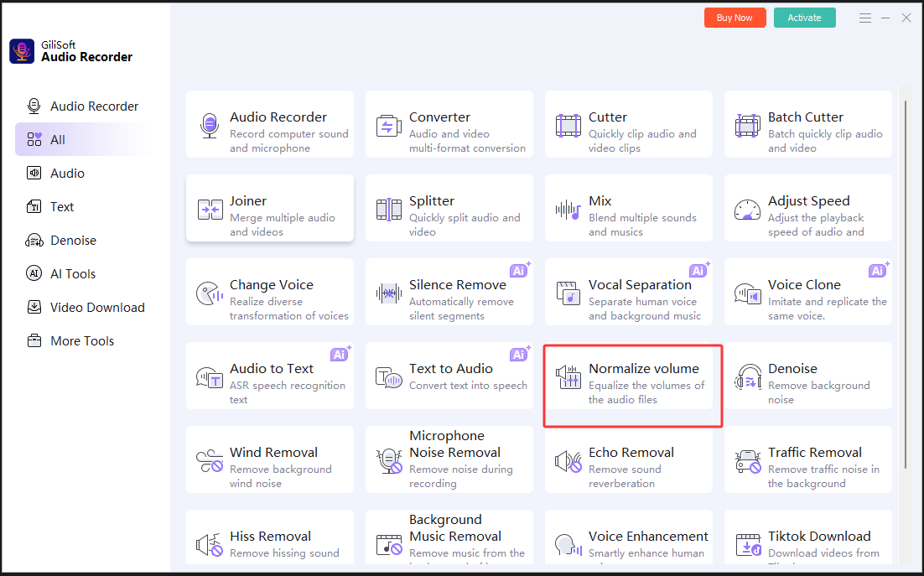Switch to the Text sidebar category
Screen dimensions: 924x576
pos(82,207)
